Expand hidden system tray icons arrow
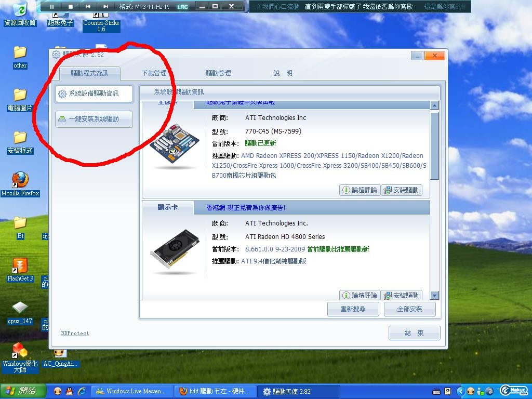The height and width of the screenshot is (399, 532). pyautogui.click(x=460, y=392)
